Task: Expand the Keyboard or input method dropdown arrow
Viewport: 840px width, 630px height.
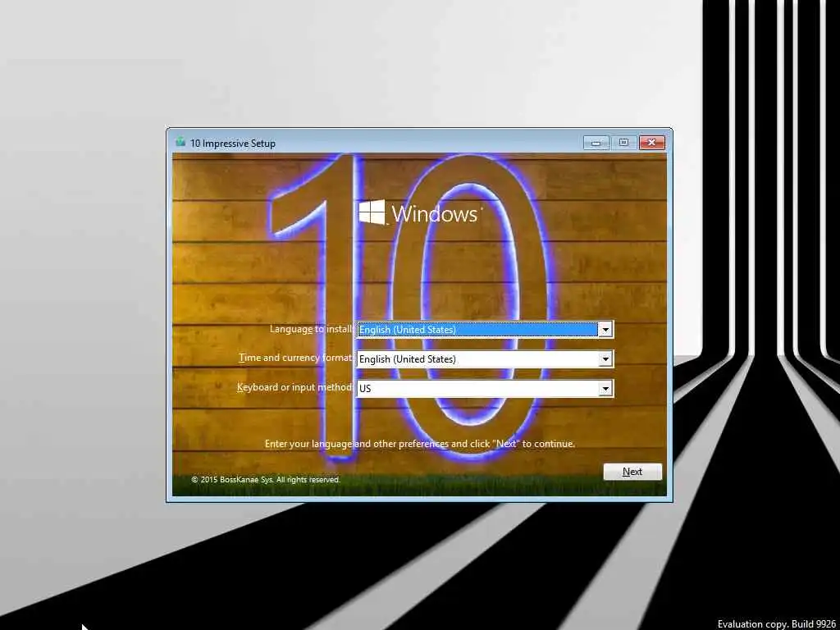Action: (605, 388)
